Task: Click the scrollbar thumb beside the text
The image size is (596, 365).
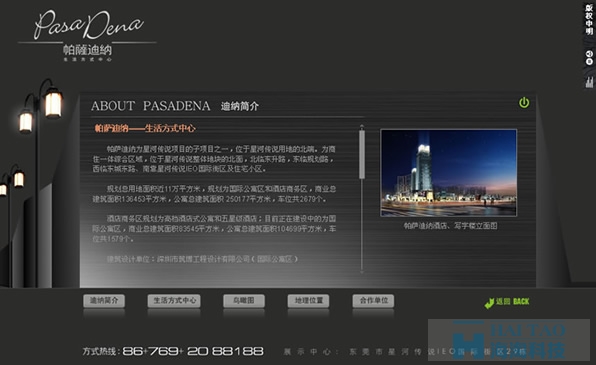Action: pos(362,154)
